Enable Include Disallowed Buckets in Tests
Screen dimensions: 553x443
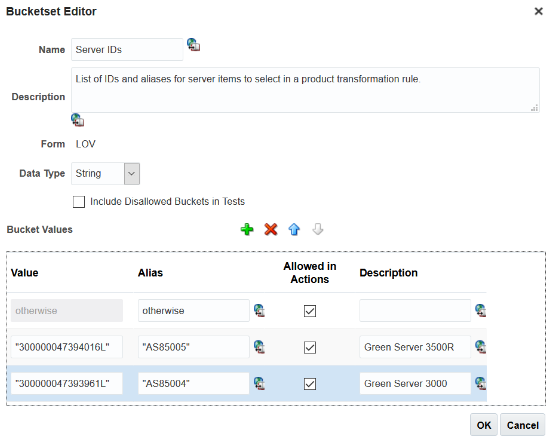click(x=79, y=202)
